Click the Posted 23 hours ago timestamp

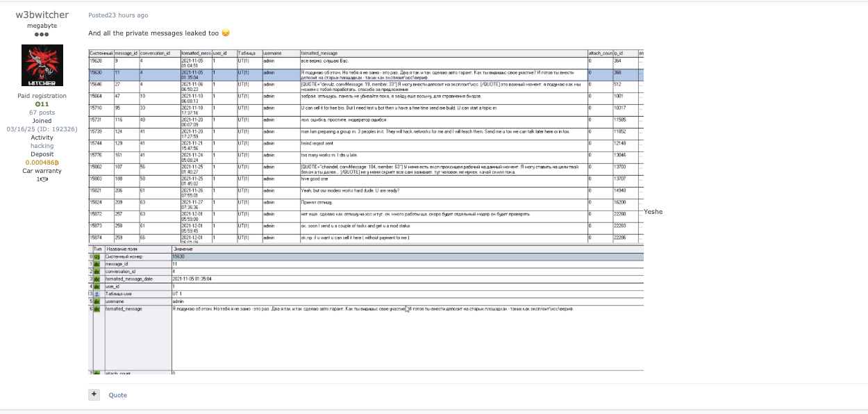[x=118, y=15]
